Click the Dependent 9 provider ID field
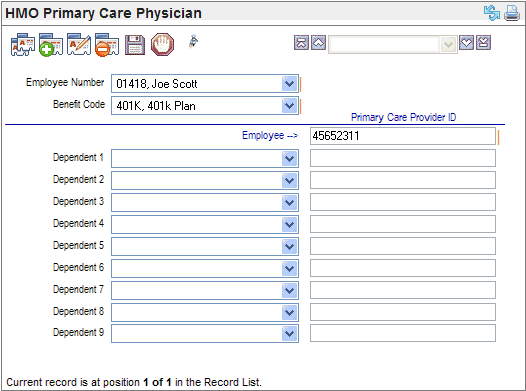 coord(403,333)
